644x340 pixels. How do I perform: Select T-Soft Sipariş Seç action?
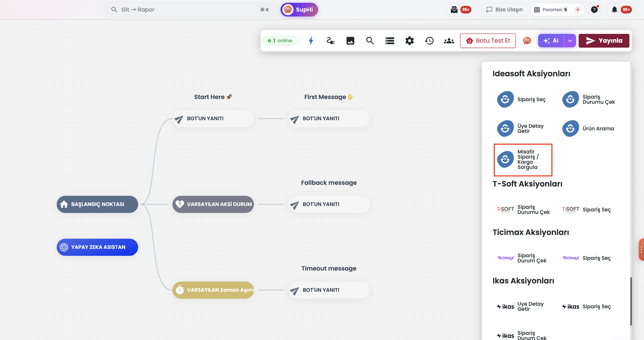tap(586, 209)
